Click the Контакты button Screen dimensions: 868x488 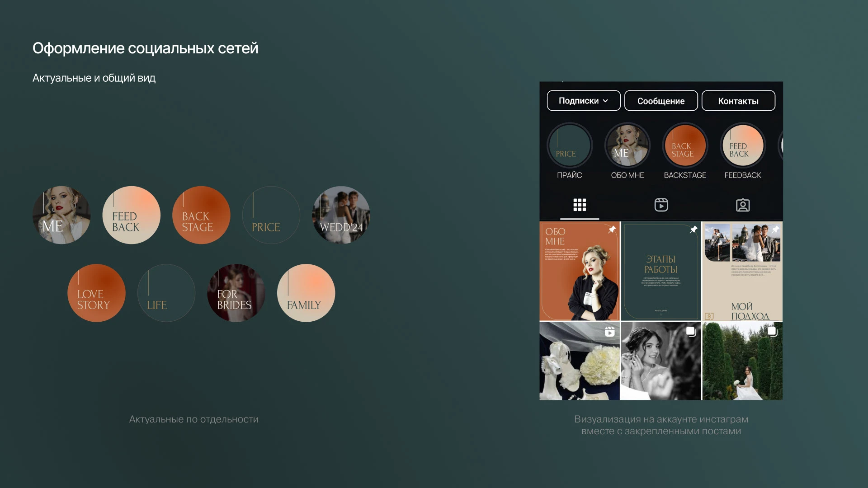tap(738, 101)
